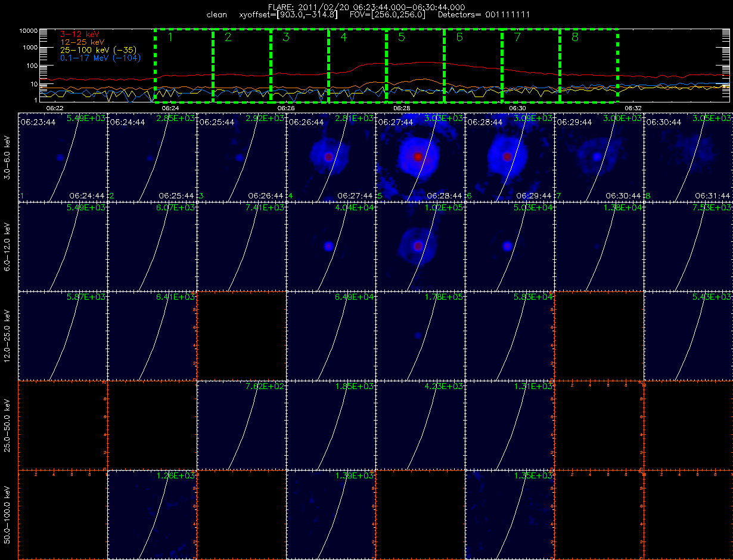
Task: Open the 25-50 keV image with peak 4.23E+03
Action: (420, 425)
